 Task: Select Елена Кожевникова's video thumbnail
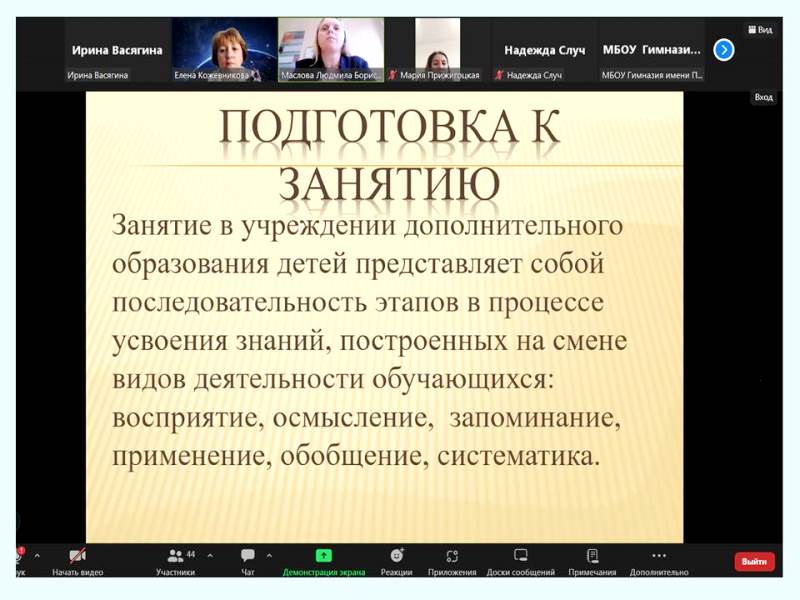coord(224,49)
